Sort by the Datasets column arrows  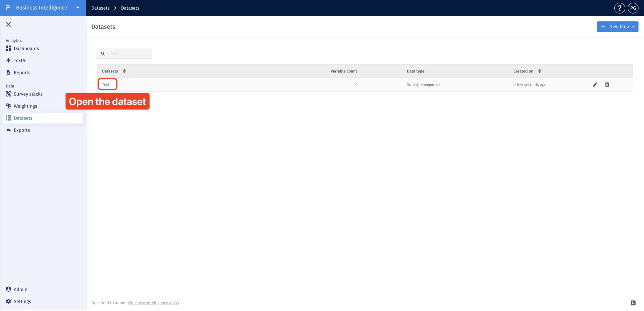(x=124, y=71)
